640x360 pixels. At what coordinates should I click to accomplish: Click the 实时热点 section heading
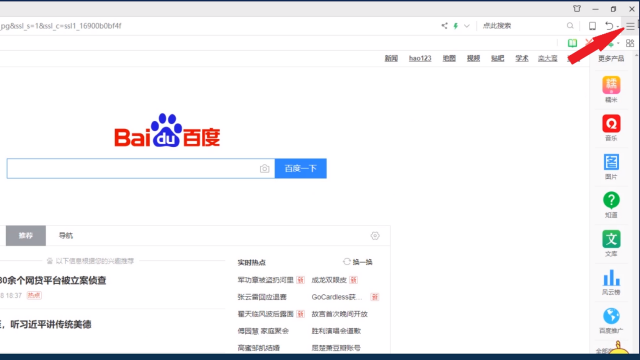tap(251, 262)
